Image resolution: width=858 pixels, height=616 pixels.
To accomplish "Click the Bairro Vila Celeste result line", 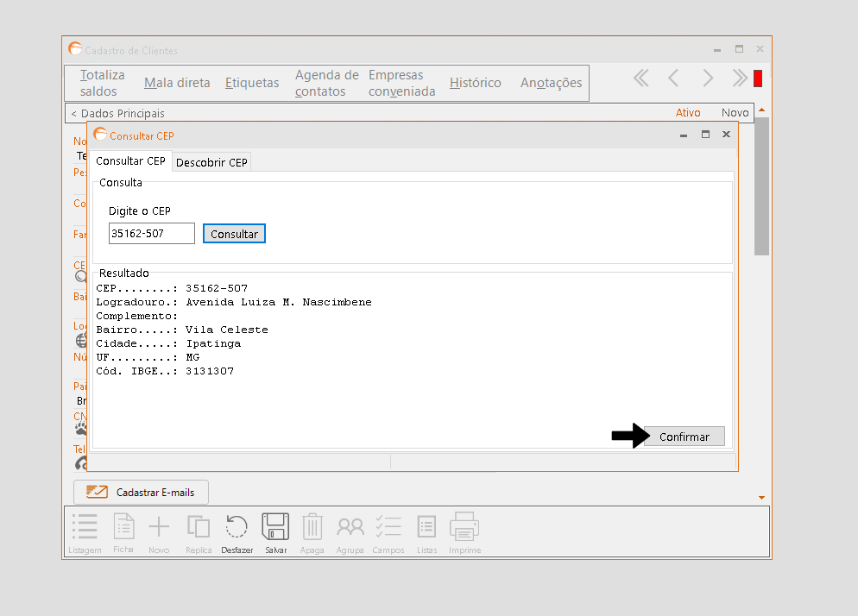I will click(182, 330).
